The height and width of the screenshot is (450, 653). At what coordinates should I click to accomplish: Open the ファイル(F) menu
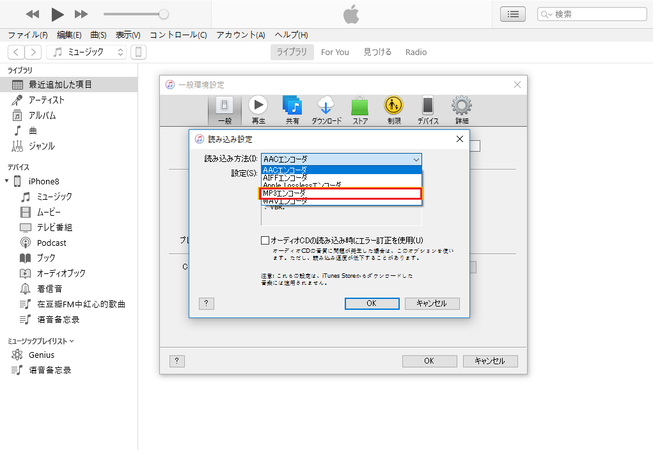click(x=27, y=35)
